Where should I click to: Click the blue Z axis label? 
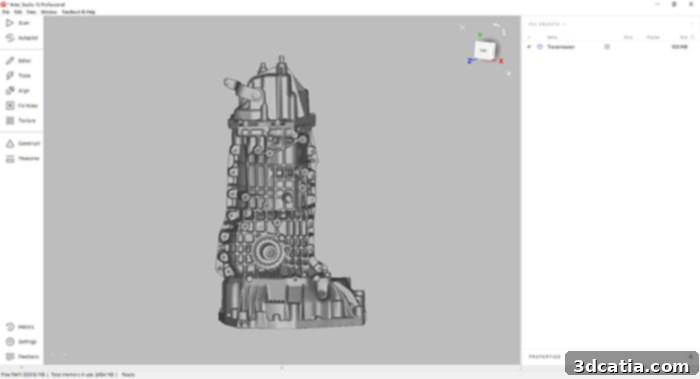(x=470, y=61)
